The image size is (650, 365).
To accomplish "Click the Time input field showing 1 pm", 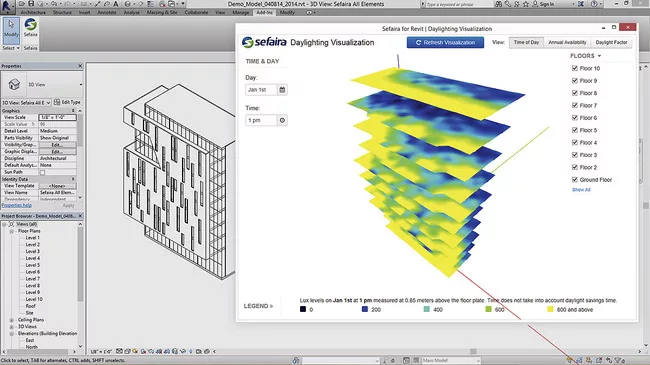I will click(x=261, y=120).
